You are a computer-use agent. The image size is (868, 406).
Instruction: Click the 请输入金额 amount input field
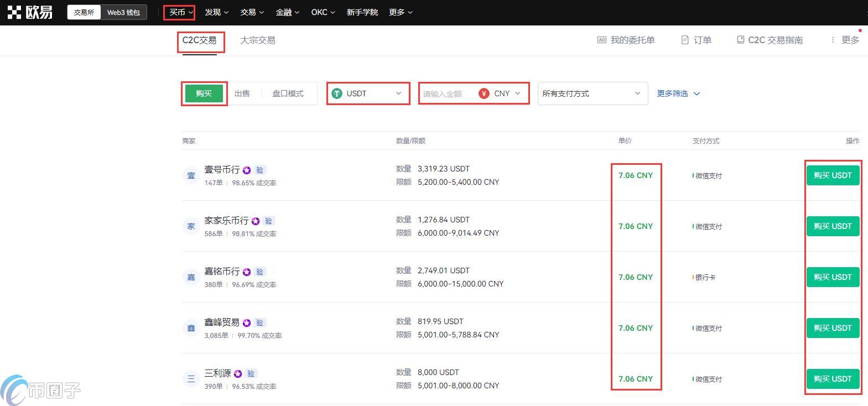click(x=446, y=93)
